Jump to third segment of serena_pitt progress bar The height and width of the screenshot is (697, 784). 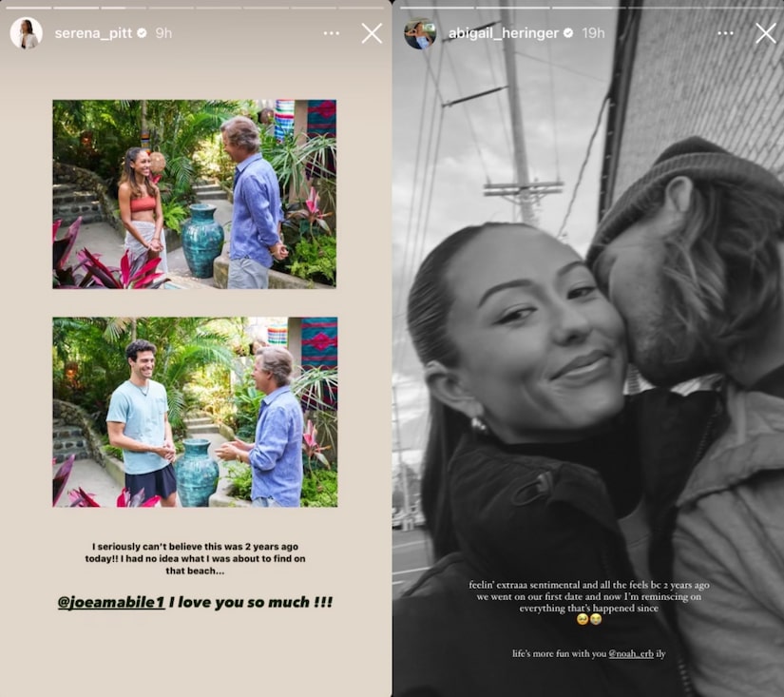[124, 8]
